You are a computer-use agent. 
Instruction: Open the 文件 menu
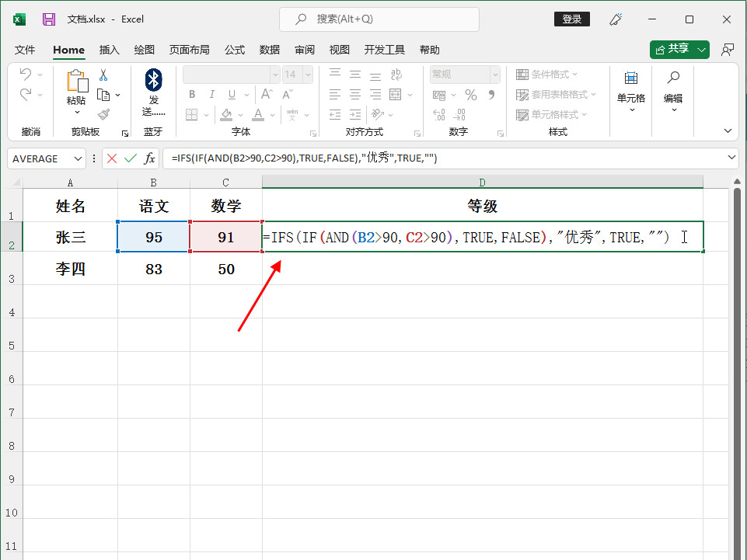tap(25, 50)
